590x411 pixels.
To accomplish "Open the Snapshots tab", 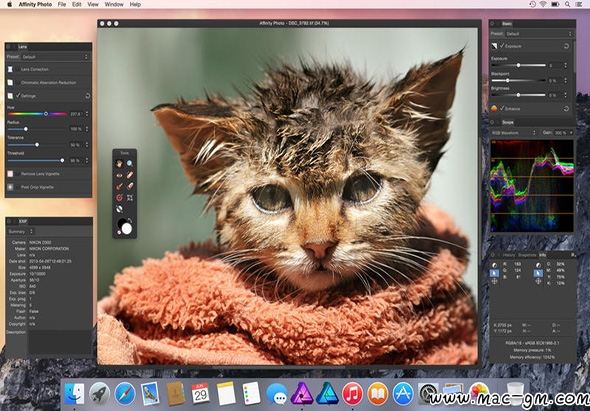I will [x=527, y=255].
